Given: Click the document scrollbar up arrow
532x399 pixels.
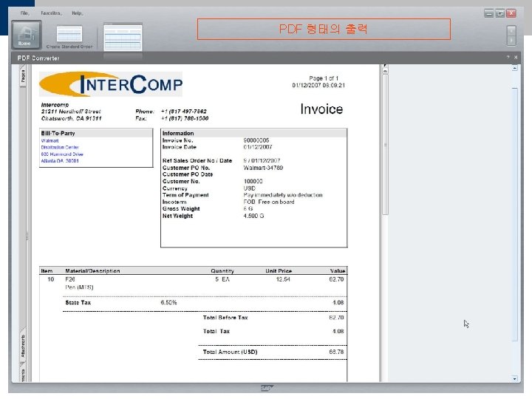Looking at the screenshot, I should [x=385, y=71].
